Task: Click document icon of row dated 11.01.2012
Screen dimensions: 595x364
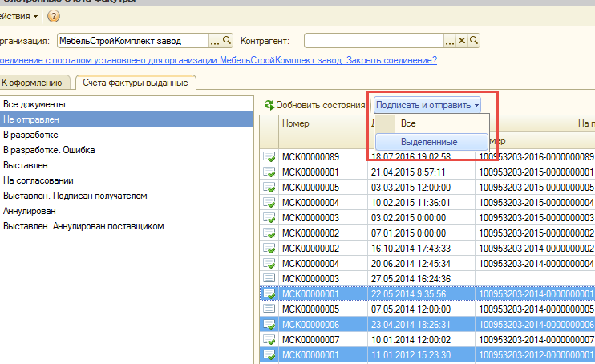Action: tap(269, 355)
